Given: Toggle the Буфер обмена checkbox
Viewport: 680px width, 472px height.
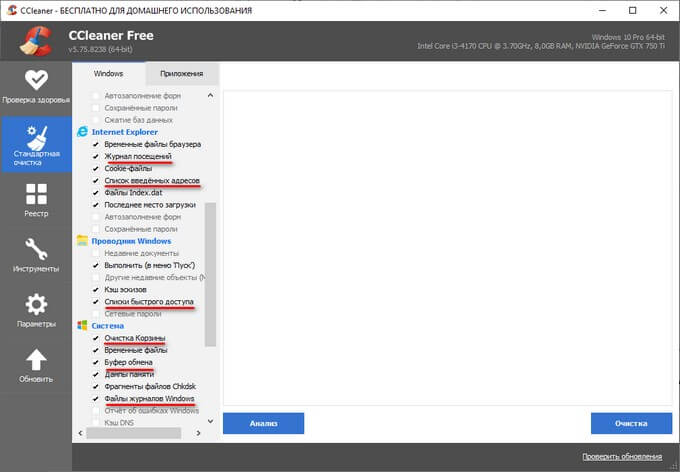Looking at the screenshot, I should point(96,362).
